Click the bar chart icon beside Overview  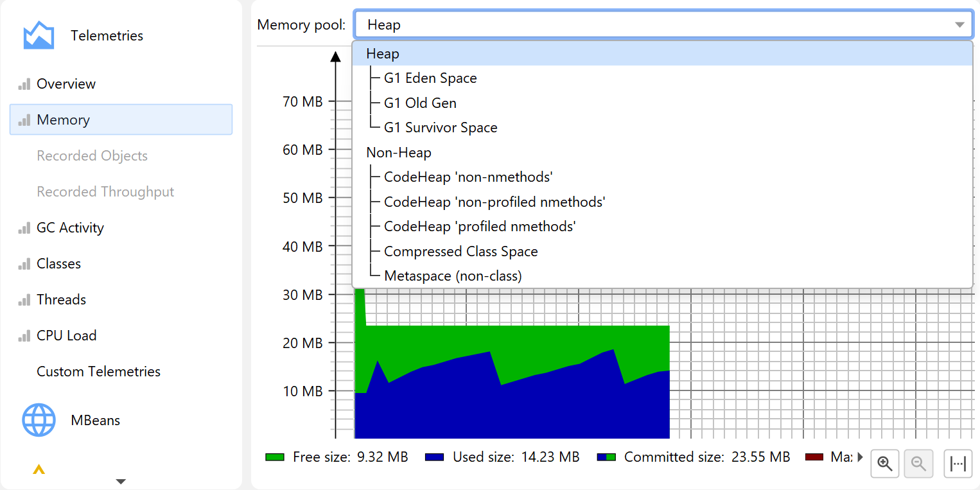point(24,84)
